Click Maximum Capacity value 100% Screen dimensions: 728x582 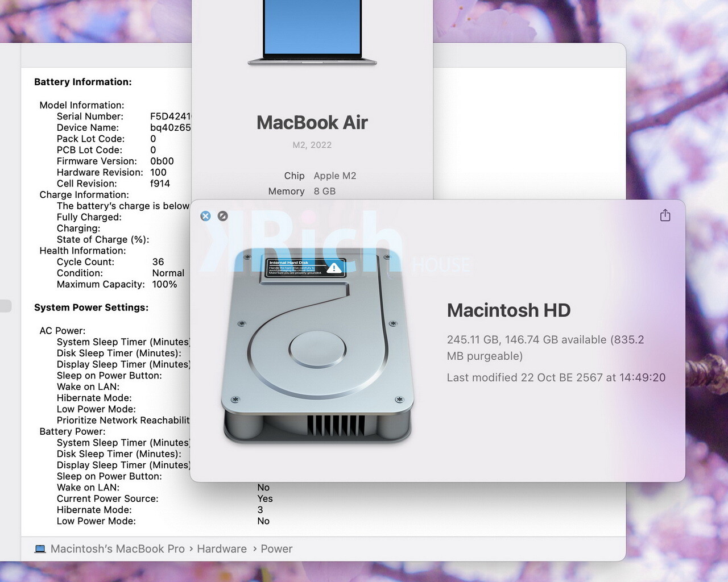click(164, 284)
